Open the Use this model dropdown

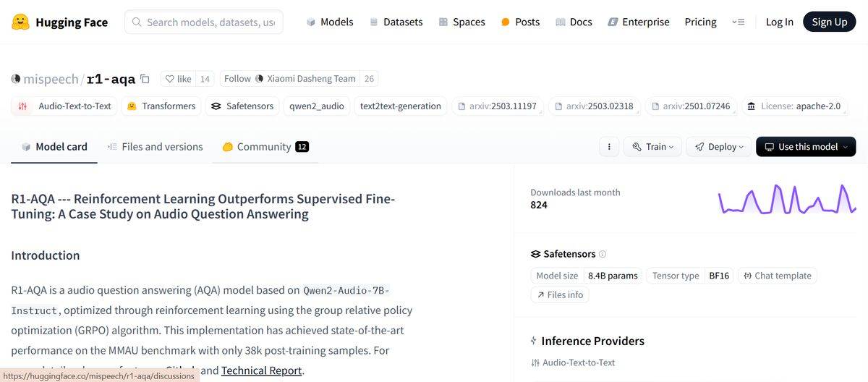pos(805,147)
